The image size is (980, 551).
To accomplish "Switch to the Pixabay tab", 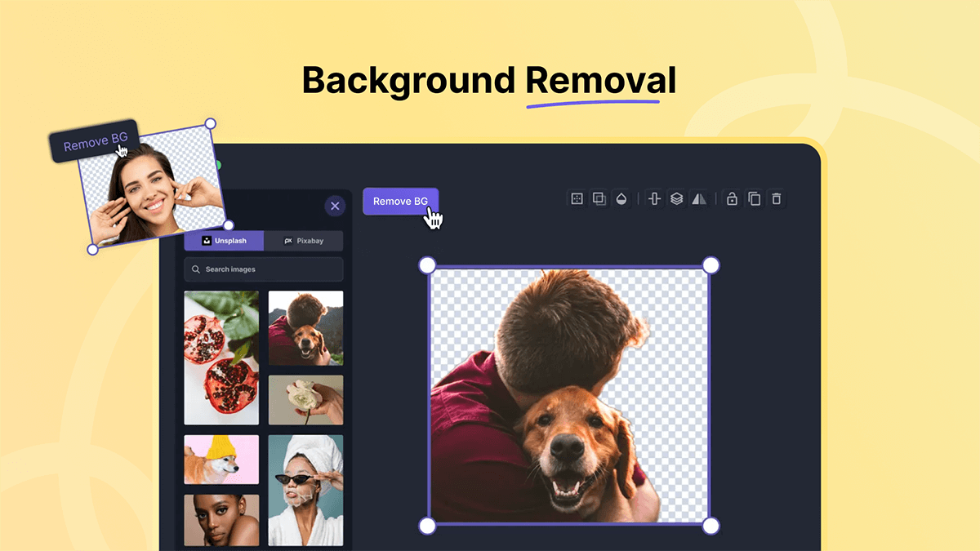I will 303,241.
